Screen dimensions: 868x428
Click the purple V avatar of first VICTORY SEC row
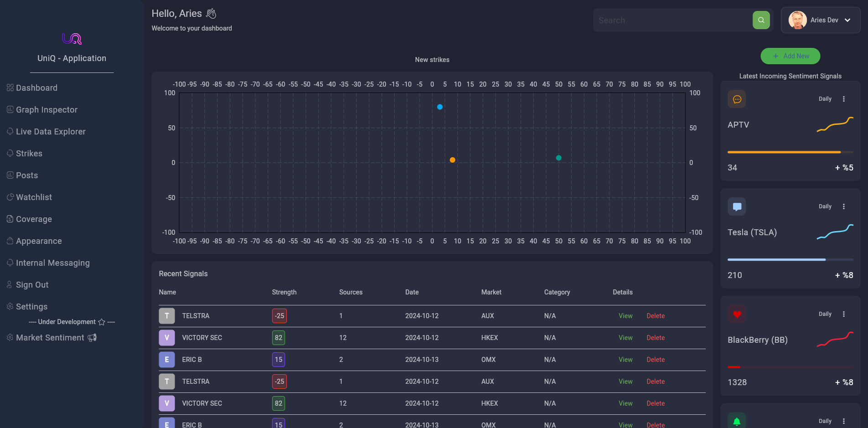pyautogui.click(x=167, y=338)
